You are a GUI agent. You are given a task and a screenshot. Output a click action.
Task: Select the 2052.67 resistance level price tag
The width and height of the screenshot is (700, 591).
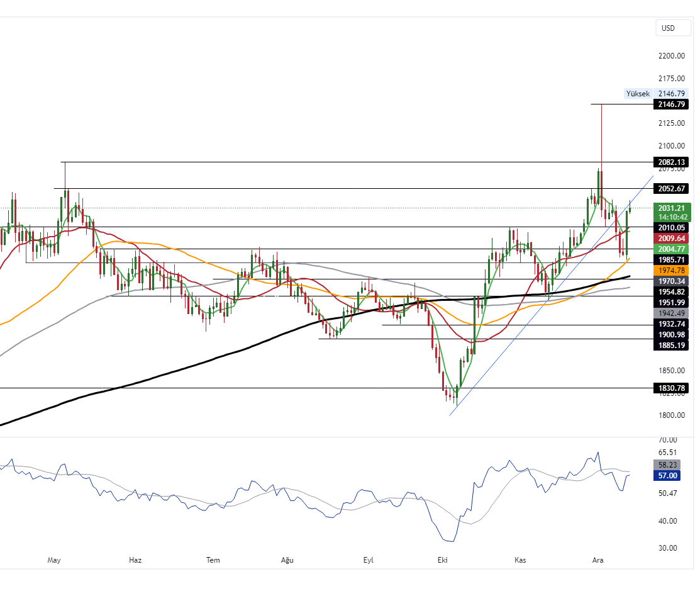tap(671, 189)
